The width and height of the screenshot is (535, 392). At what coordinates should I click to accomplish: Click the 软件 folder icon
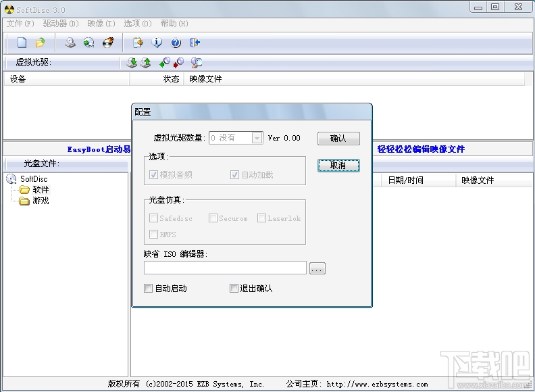pyautogui.click(x=24, y=190)
